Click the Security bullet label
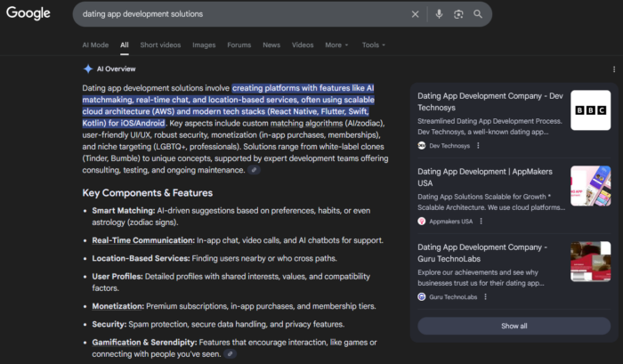623x364 pixels. coord(109,324)
